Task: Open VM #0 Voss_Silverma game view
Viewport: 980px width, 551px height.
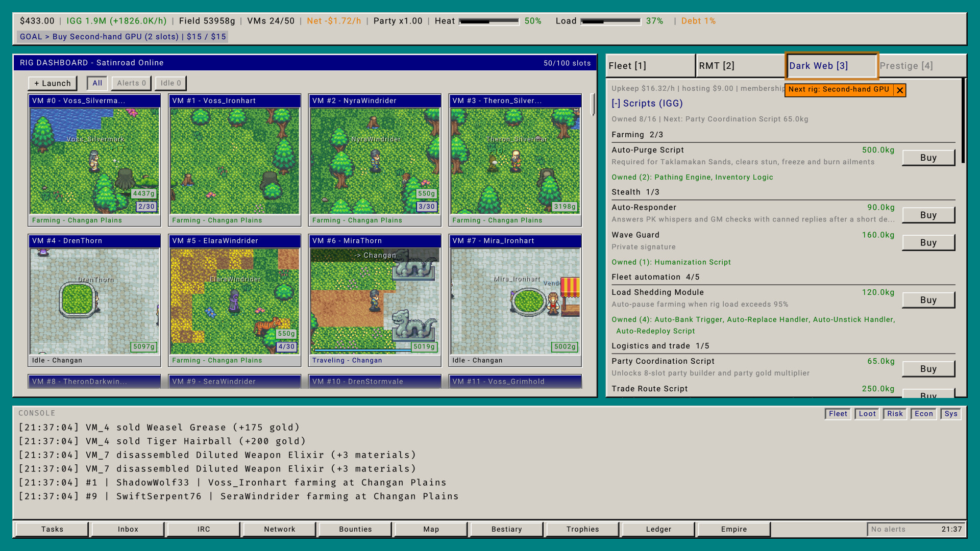Action: [94, 160]
